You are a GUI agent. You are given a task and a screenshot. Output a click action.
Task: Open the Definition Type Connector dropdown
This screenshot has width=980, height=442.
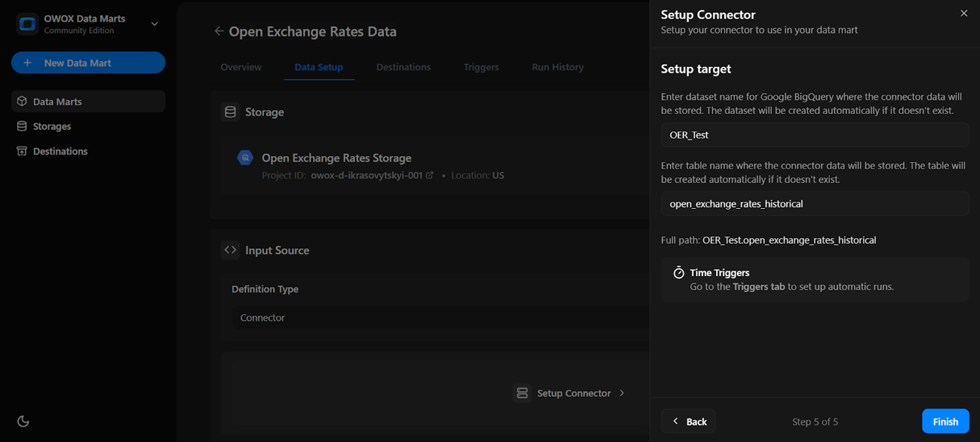click(x=440, y=318)
